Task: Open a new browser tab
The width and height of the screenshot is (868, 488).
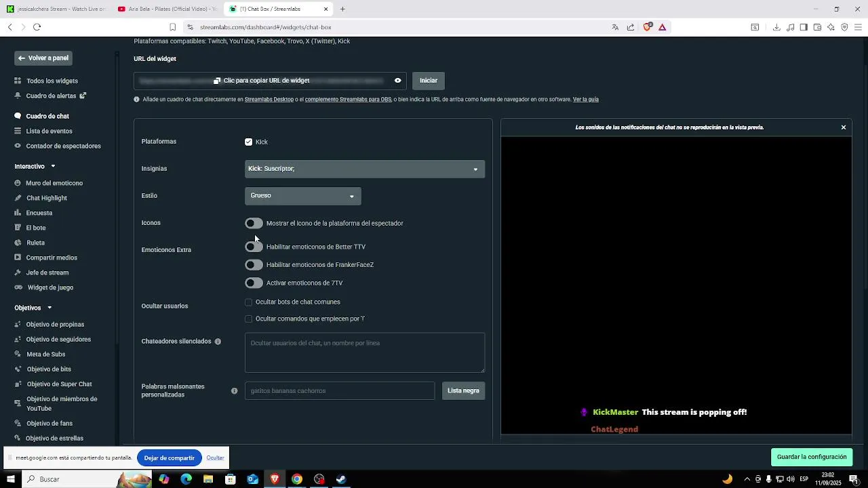Action: (342, 9)
